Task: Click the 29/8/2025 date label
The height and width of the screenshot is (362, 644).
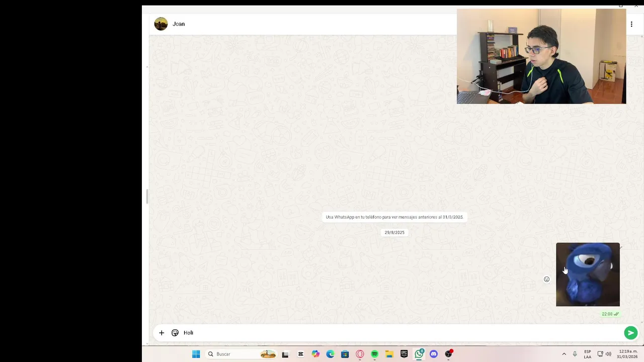Action: (394, 233)
